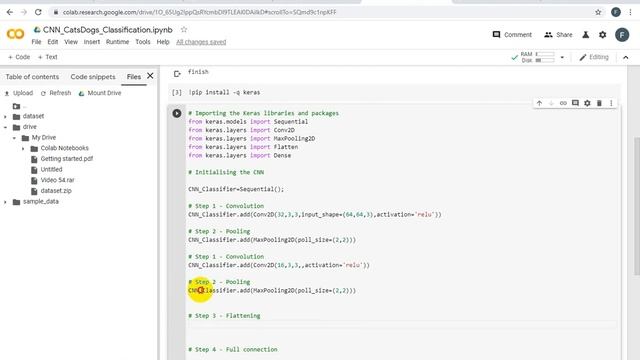Click the RAM and Disk usage indicator
The width and height of the screenshot is (640, 360).
(538, 57)
